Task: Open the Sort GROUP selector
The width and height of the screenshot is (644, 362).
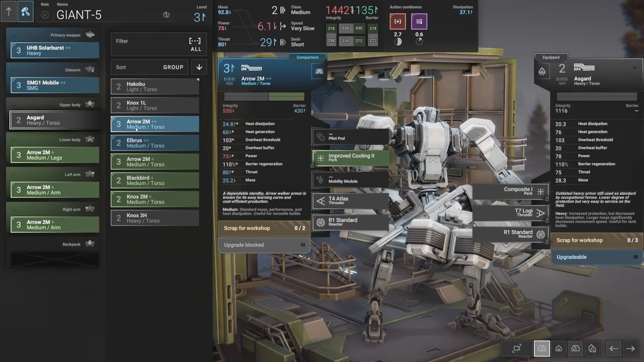Action: pos(150,67)
